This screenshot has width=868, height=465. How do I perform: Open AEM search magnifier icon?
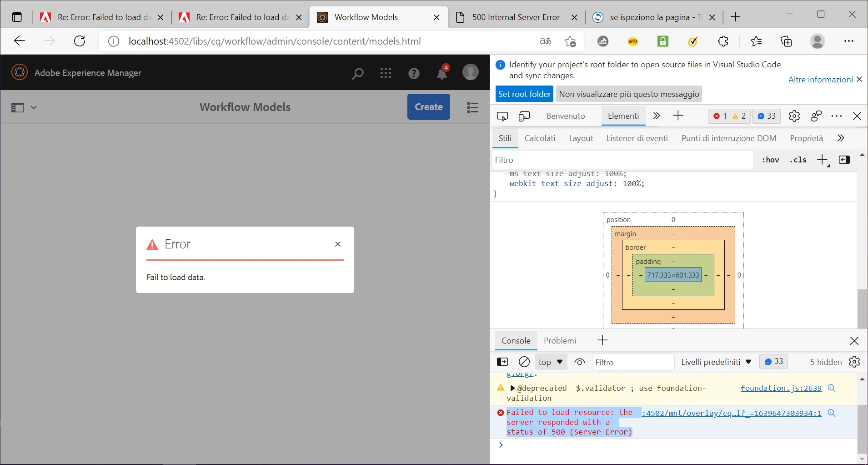point(358,73)
